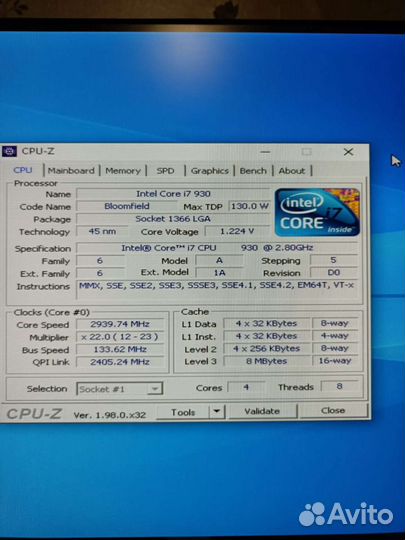Click the Technology value '45 nm'
This screenshot has height=540, width=405.
tap(102, 231)
